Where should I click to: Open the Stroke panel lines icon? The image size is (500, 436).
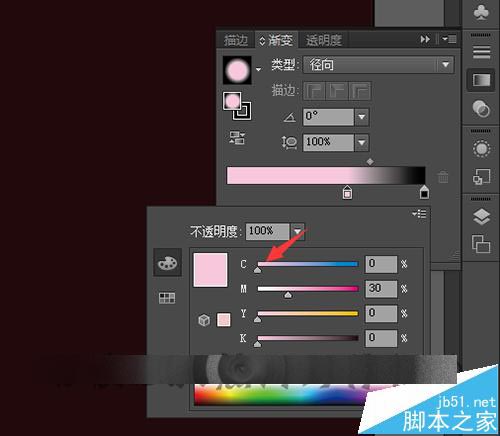(x=481, y=52)
